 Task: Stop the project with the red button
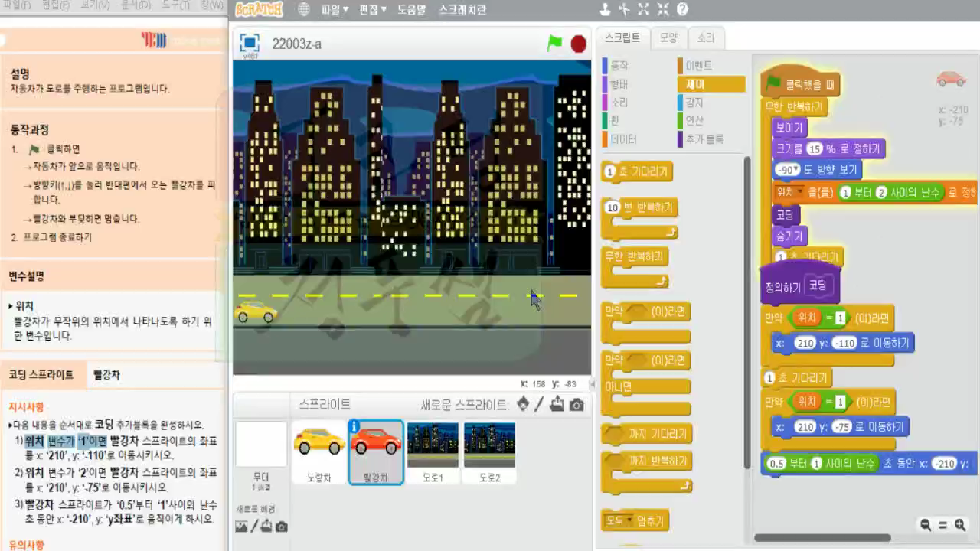pyautogui.click(x=578, y=44)
